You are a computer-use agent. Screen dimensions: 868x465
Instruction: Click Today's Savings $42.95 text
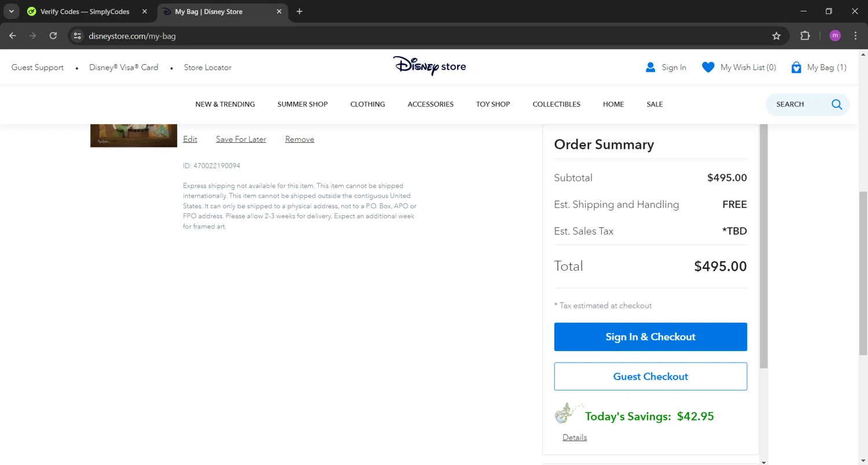(649, 416)
